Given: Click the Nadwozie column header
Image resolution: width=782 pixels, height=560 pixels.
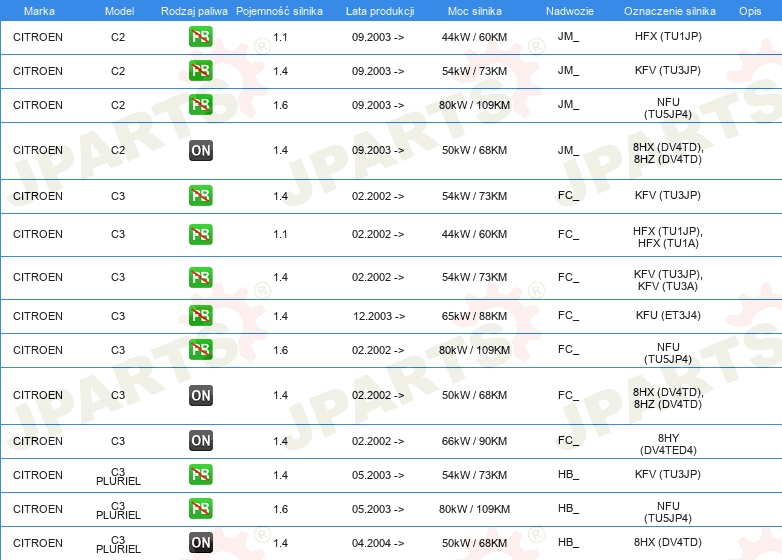Looking at the screenshot, I should pyautogui.click(x=570, y=11).
